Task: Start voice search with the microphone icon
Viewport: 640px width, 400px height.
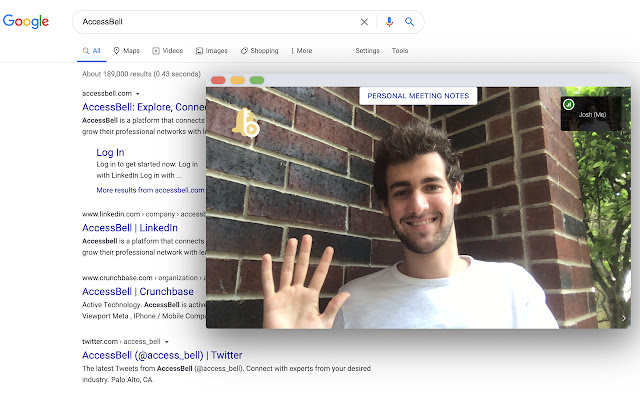Action: click(x=389, y=22)
